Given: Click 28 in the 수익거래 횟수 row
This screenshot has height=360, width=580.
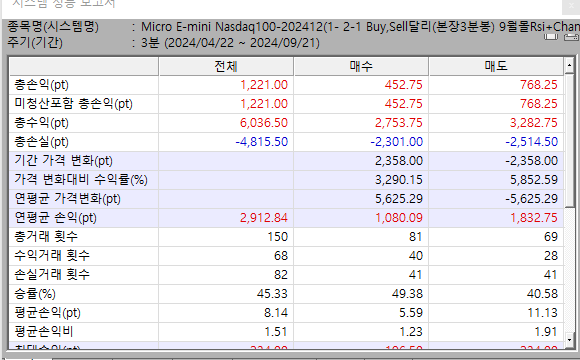Looking at the screenshot, I should pyautogui.click(x=551, y=256).
